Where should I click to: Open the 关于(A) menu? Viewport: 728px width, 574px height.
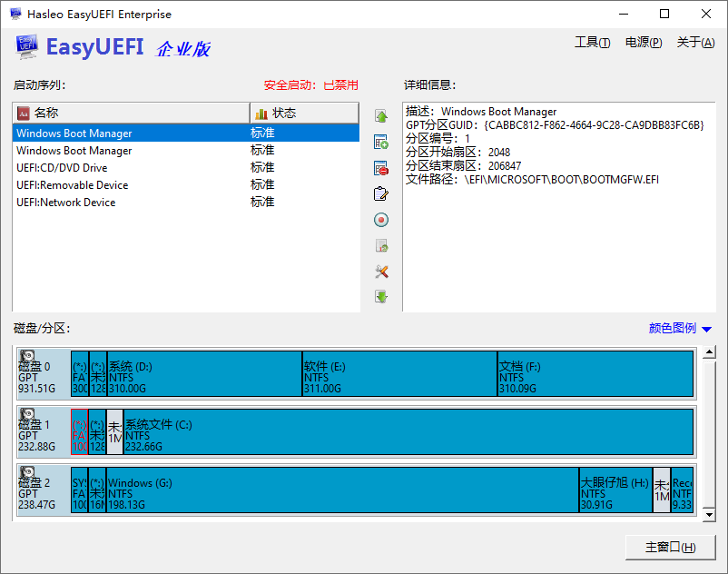click(695, 43)
